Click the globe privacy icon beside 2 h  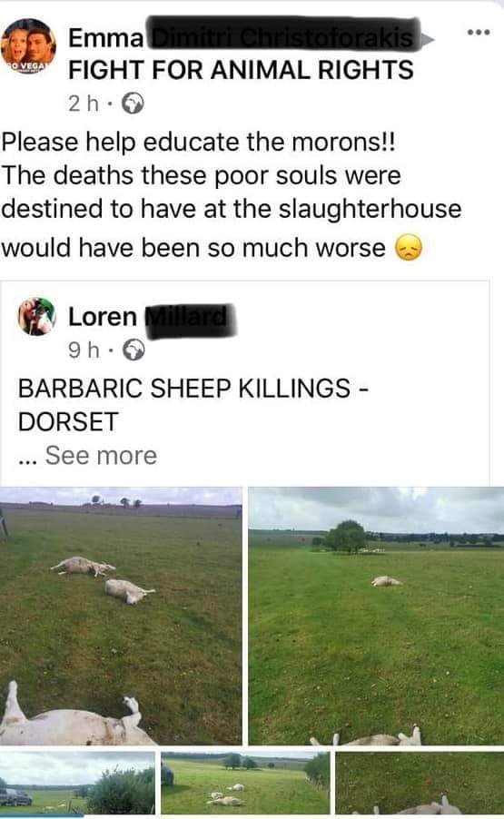(133, 104)
